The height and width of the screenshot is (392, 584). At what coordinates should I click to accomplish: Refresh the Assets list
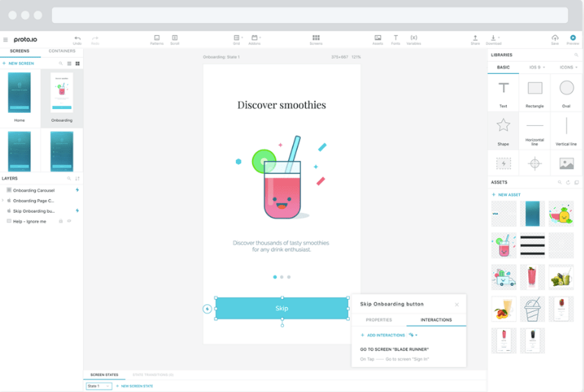pyautogui.click(x=568, y=182)
